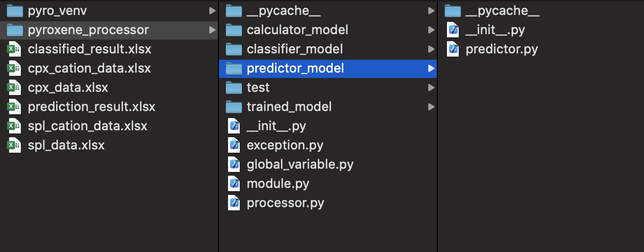Select cpx_cation_data.xlsx in the first column
Screen dimensions: 644x252
(x=89, y=68)
